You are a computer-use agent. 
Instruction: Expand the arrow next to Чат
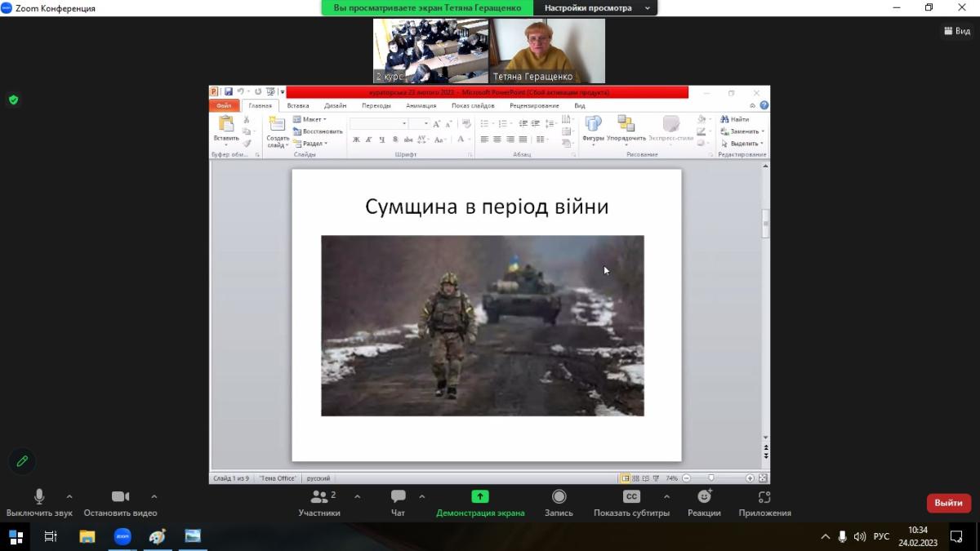[422, 496]
